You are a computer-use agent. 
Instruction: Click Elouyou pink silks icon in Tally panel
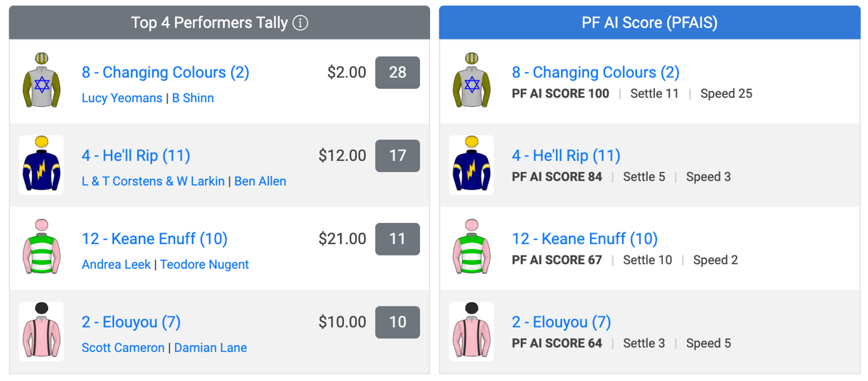click(x=42, y=331)
